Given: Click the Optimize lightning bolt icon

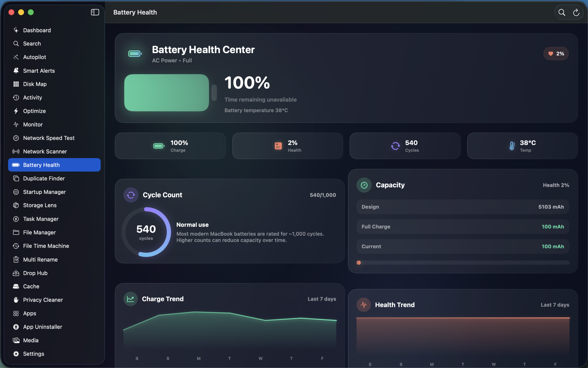Looking at the screenshot, I should pyautogui.click(x=16, y=111).
